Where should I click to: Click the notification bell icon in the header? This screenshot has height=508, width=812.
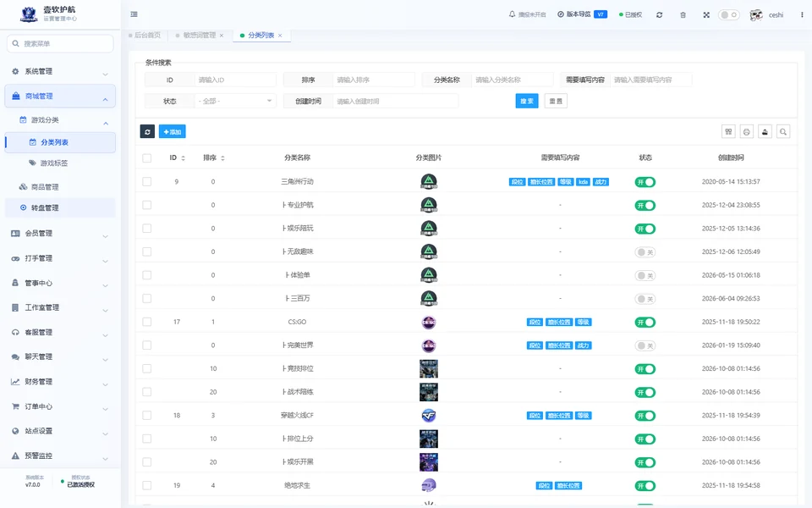coord(513,14)
